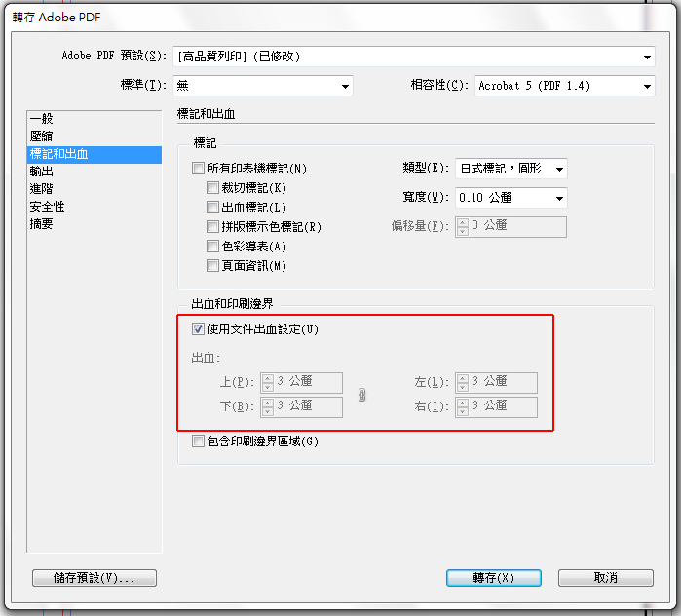Click the 下 bottom bleed stepper
Screen dimensions: 681x616
[268, 407]
